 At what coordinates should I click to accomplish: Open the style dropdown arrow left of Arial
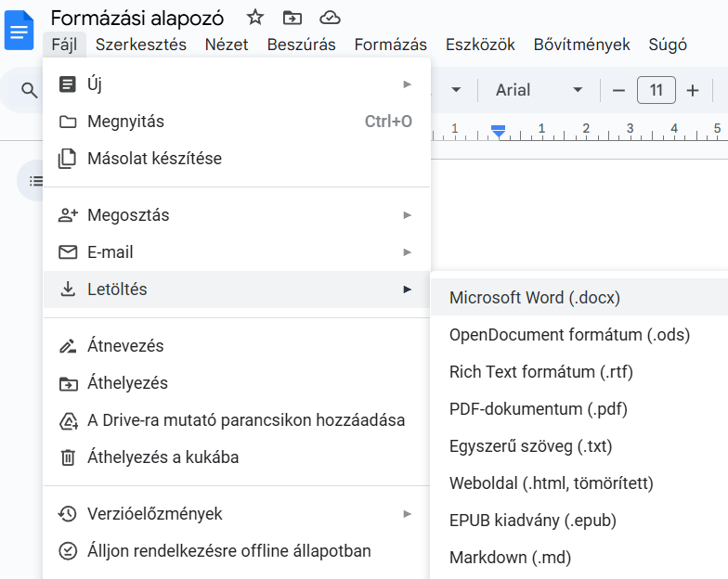coord(457,90)
